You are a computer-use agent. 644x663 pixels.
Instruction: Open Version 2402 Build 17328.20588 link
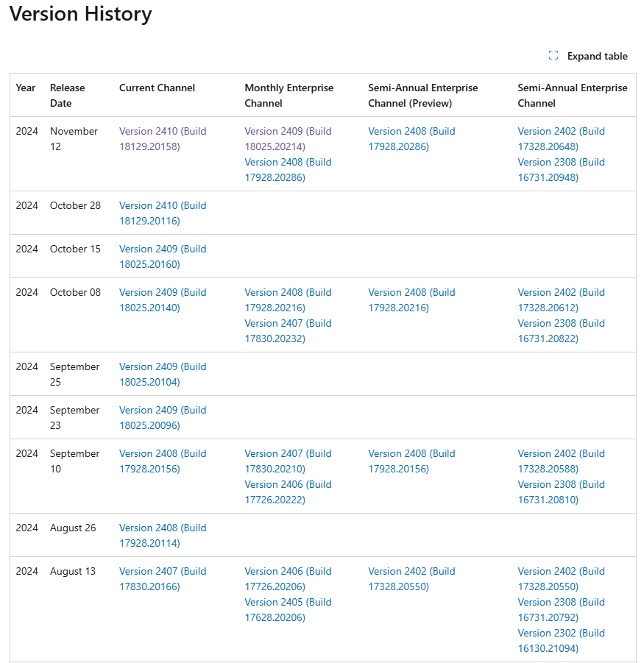(x=562, y=461)
